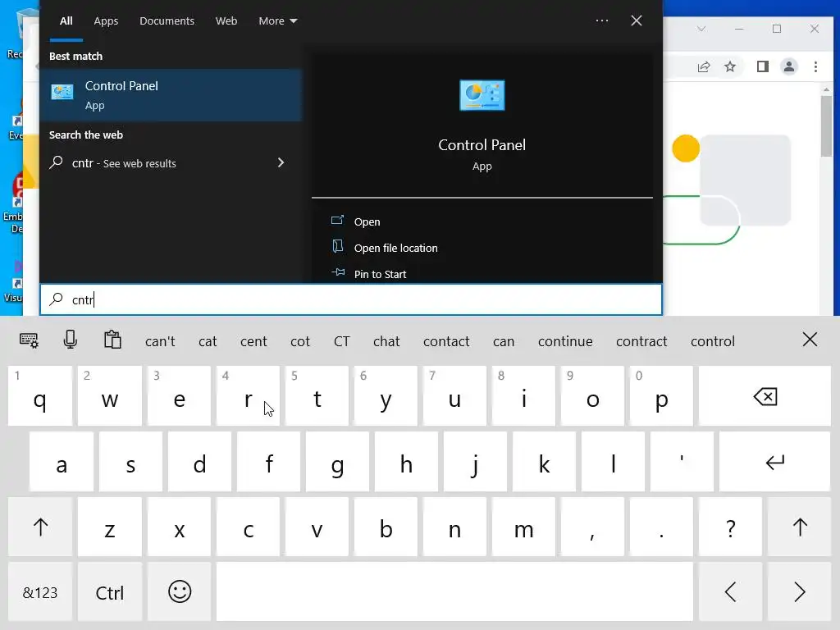Viewport: 840px width, 630px height.
Task: Choose the 'cat' word suggestion
Action: pyautogui.click(x=208, y=341)
